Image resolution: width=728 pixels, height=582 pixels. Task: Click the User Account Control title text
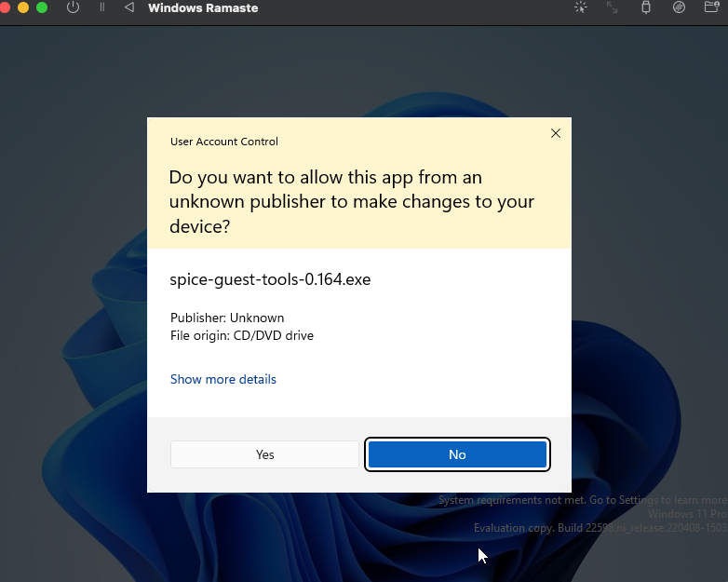(x=224, y=142)
